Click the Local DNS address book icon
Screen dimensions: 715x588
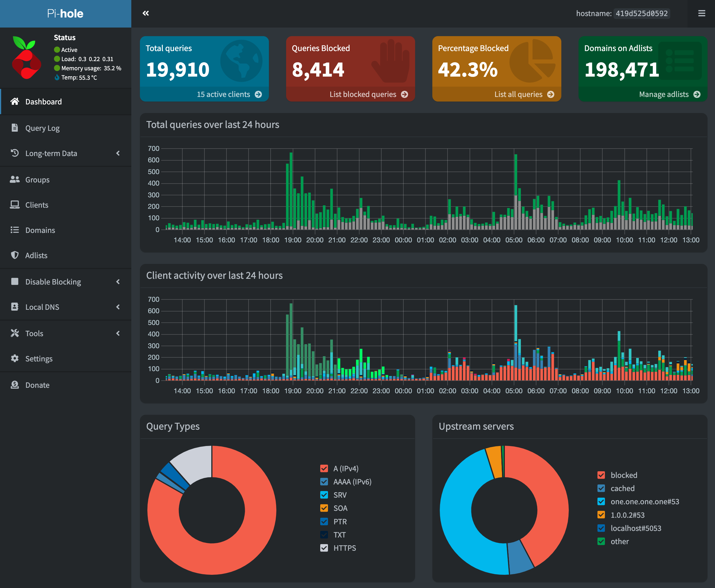click(15, 307)
